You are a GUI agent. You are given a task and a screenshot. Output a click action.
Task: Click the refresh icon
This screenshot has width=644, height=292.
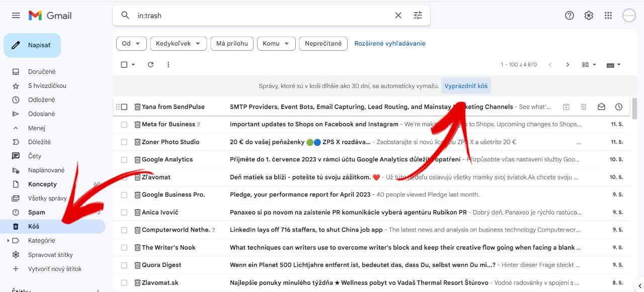(150, 65)
